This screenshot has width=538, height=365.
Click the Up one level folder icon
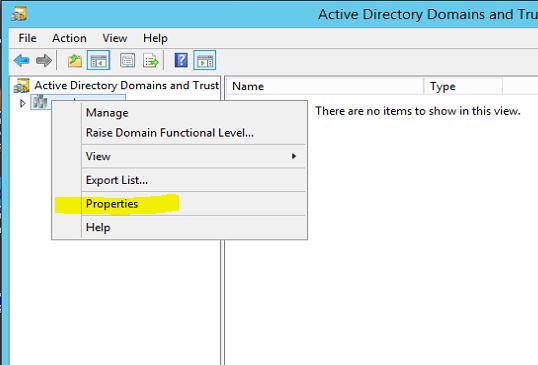75,61
